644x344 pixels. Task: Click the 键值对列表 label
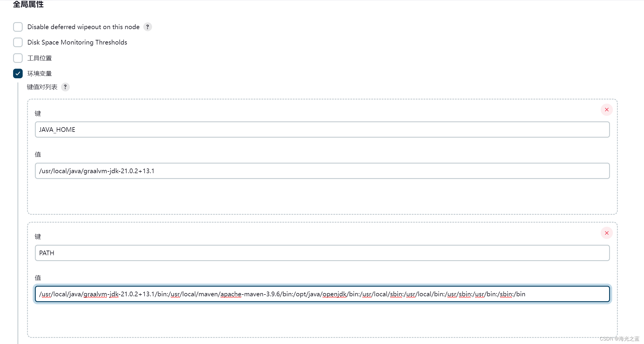click(42, 87)
